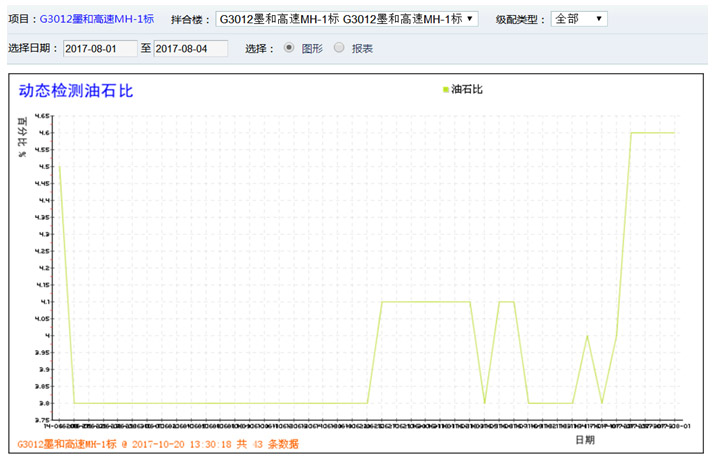Click the 日期 x-axis title
The height and width of the screenshot is (467, 714).
tap(585, 438)
